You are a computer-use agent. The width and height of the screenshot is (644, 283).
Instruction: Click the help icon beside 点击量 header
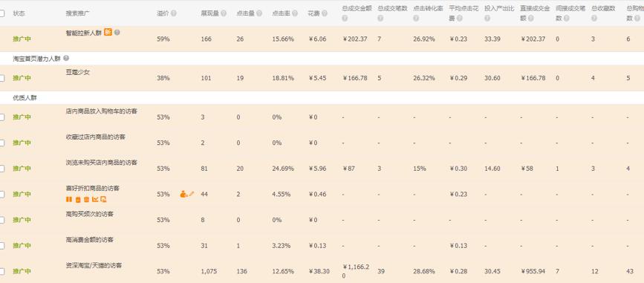(x=259, y=13)
